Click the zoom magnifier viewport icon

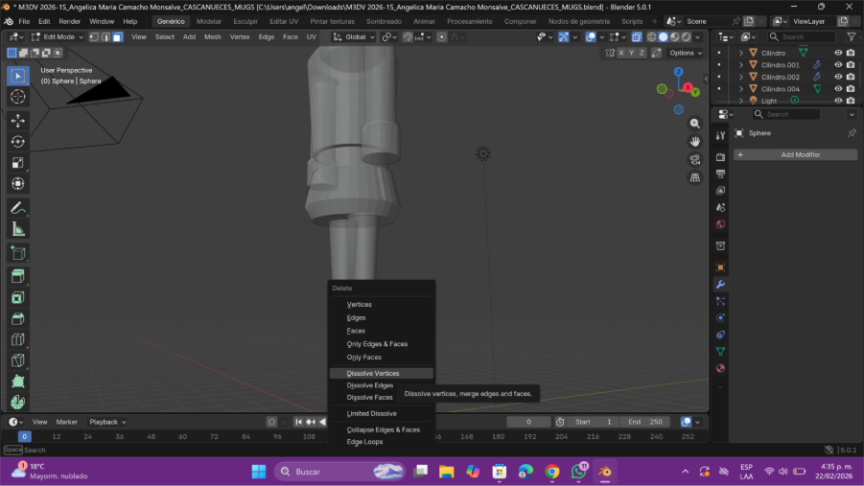[695, 123]
